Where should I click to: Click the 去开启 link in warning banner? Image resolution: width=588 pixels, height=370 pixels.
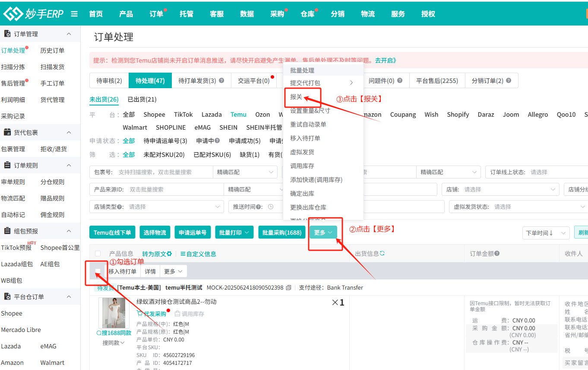385,60
